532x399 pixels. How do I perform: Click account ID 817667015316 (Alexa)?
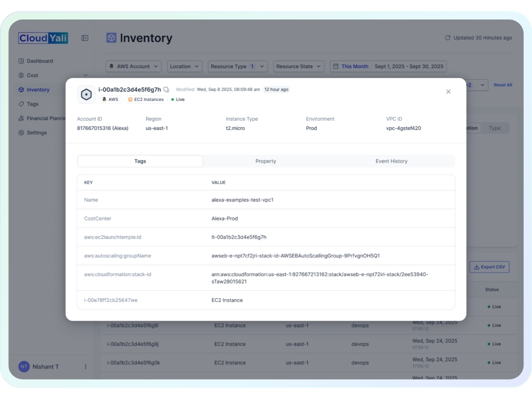[x=103, y=129]
